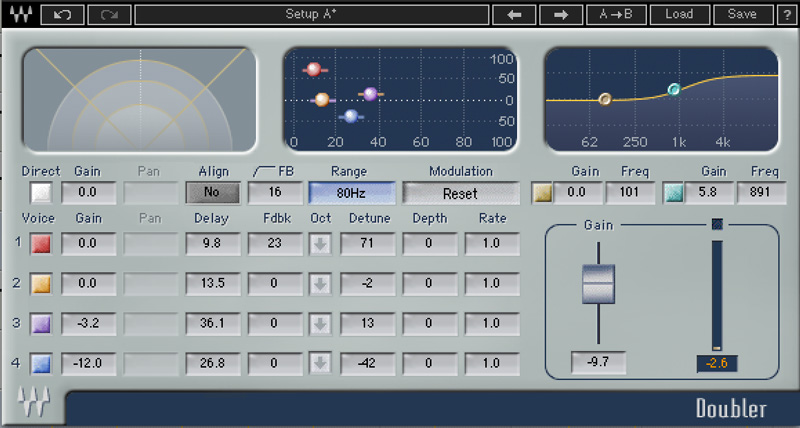
Task: Click the FB filter field showing 16
Action: click(x=275, y=193)
